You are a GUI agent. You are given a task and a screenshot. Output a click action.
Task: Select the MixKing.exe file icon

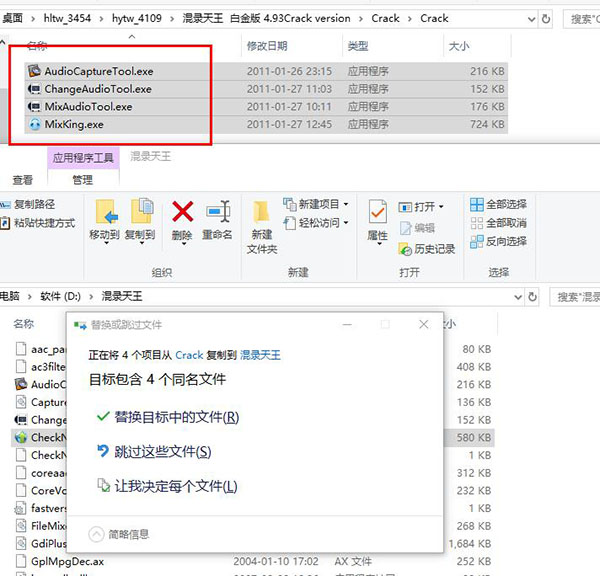tap(35, 124)
